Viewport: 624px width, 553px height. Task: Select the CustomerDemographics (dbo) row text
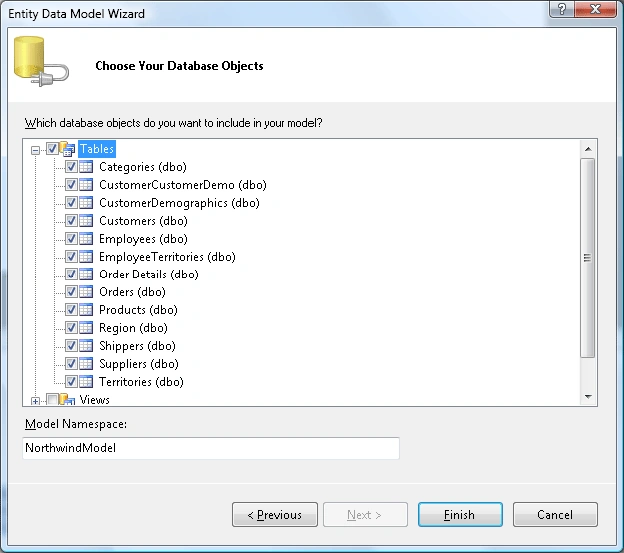179,203
